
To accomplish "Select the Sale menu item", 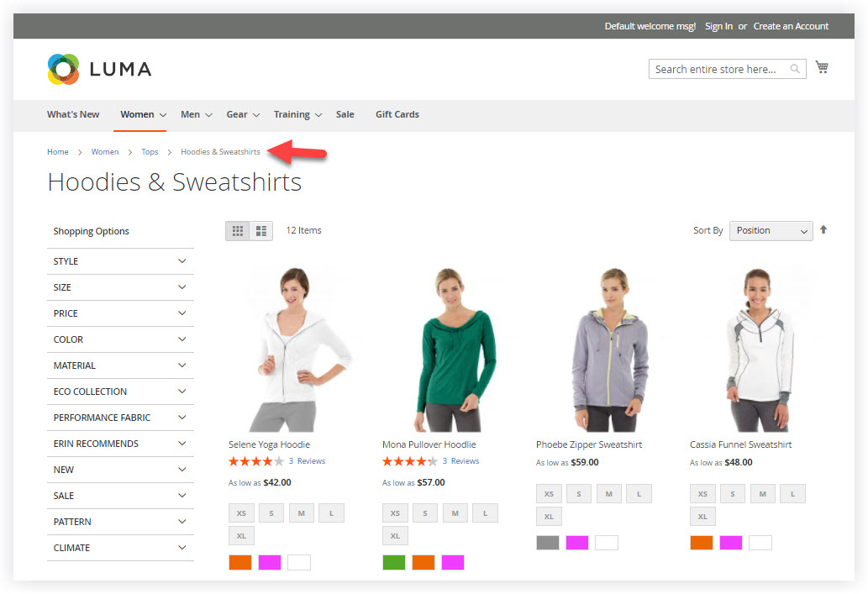I will [x=345, y=114].
